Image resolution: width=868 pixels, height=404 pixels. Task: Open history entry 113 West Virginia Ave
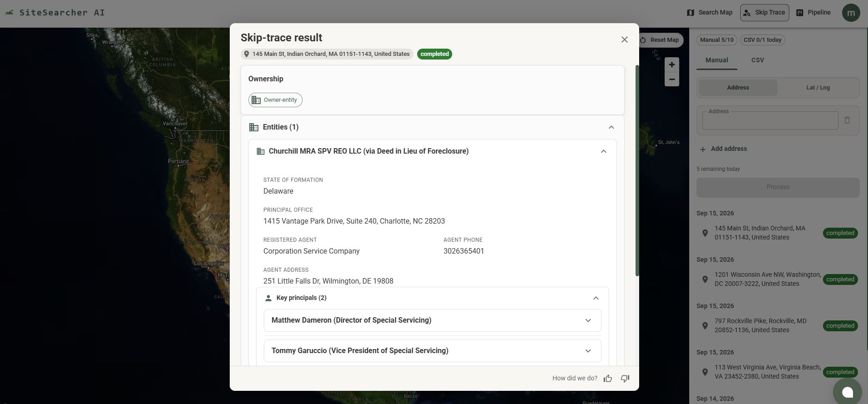(x=777, y=372)
